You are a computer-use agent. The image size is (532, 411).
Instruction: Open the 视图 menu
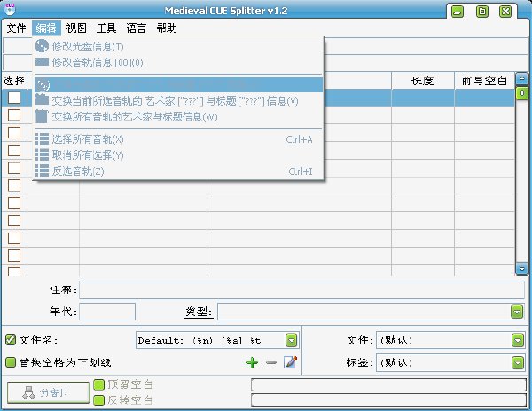[76, 28]
